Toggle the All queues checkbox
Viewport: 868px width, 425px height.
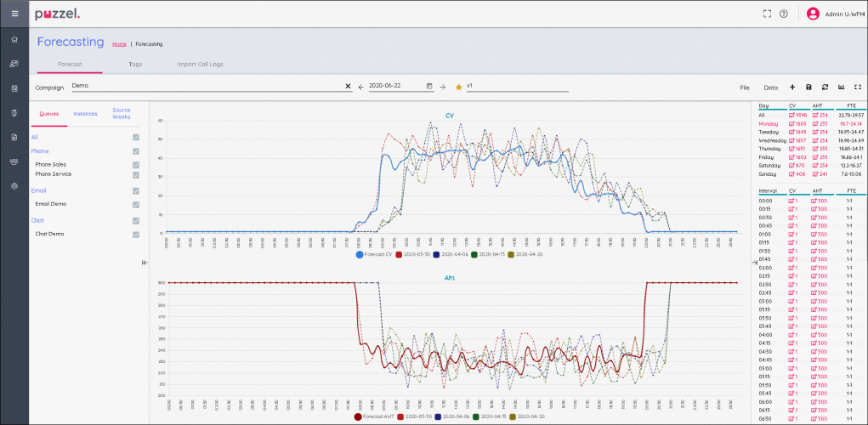[x=135, y=137]
